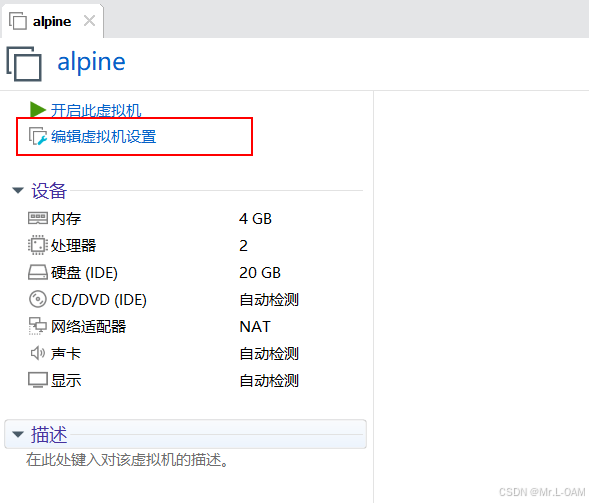Open 编辑虚拟机设置 edit settings link
The height and width of the screenshot is (503, 589).
tap(103, 136)
